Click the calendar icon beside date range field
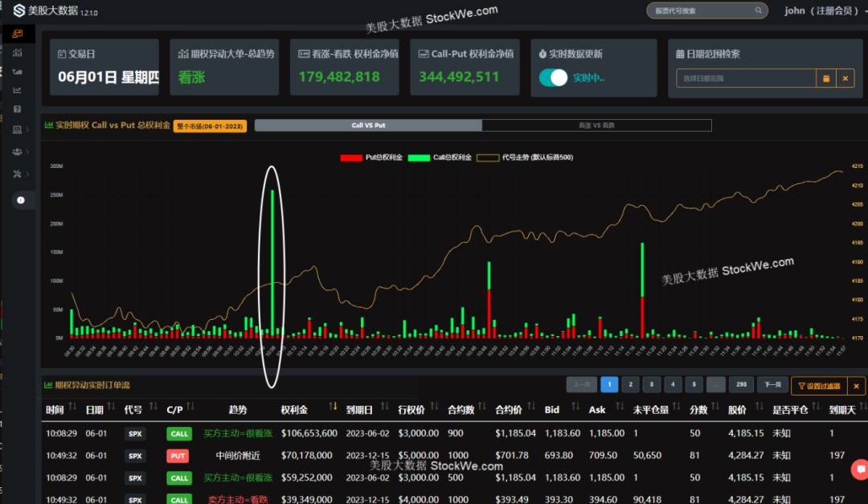 coord(825,78)
